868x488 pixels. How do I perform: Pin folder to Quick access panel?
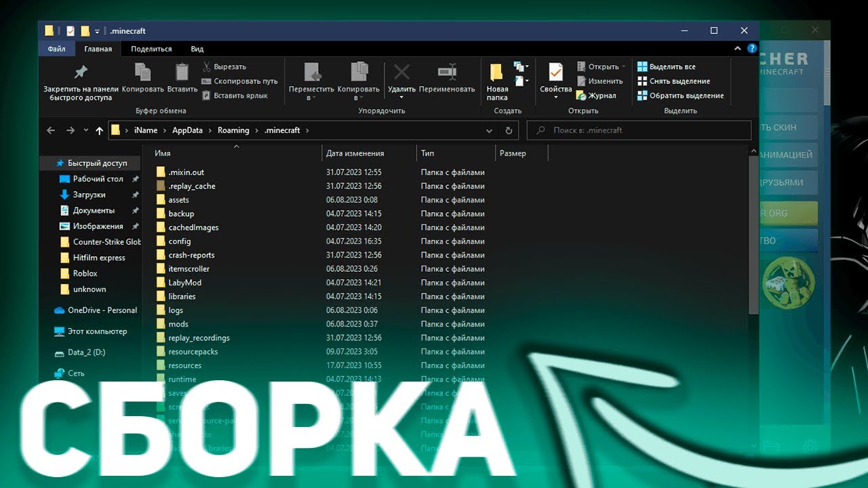[x=81, y=81]
